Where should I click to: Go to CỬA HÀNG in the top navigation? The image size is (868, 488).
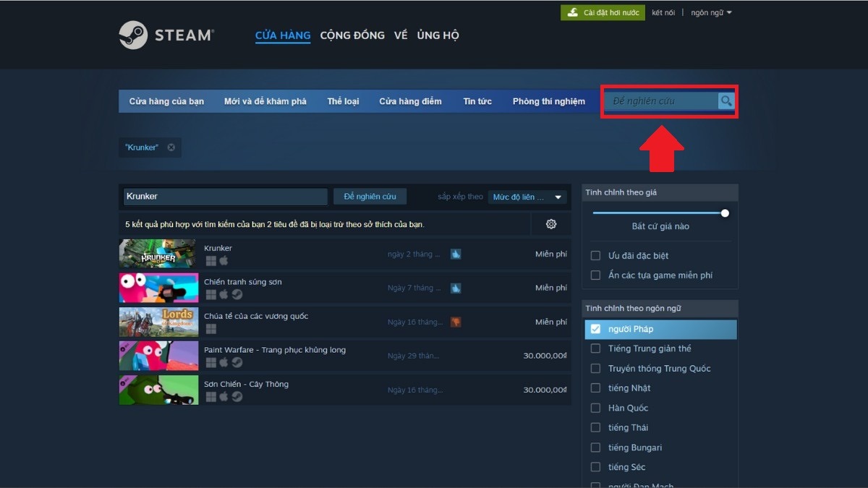(283, 35)
